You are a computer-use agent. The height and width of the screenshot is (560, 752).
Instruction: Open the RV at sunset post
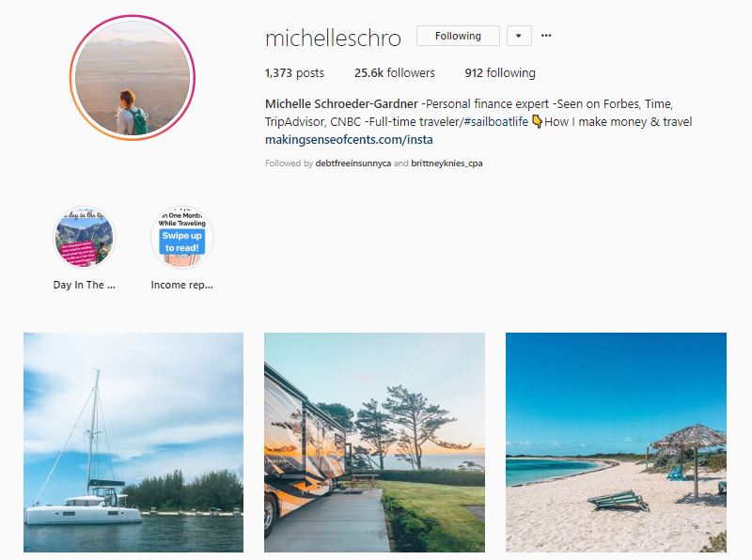[x=374, y=443]
